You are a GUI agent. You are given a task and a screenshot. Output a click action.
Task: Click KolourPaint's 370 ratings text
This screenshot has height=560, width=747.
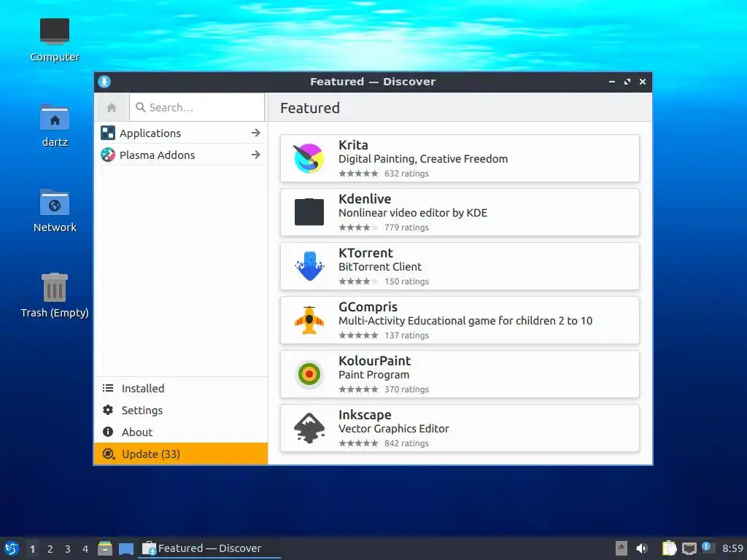pyautogui.click(x=406, y=389)
